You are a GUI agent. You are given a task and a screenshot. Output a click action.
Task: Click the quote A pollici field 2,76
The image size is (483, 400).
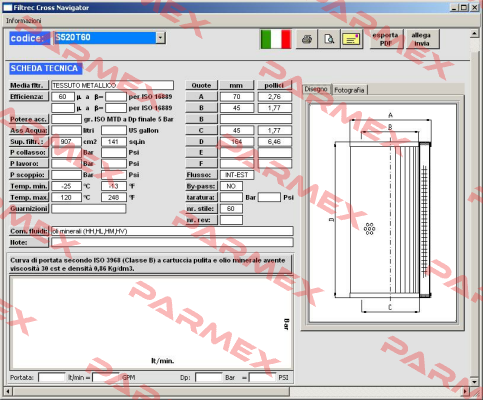click(275, 97)
